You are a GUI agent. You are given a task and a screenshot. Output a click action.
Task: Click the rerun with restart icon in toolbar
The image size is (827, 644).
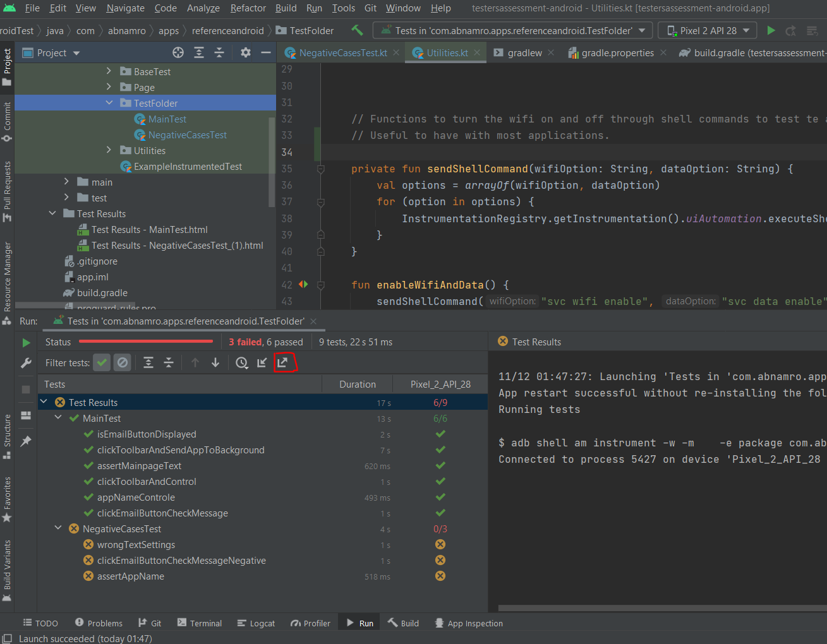coord(790,30)
